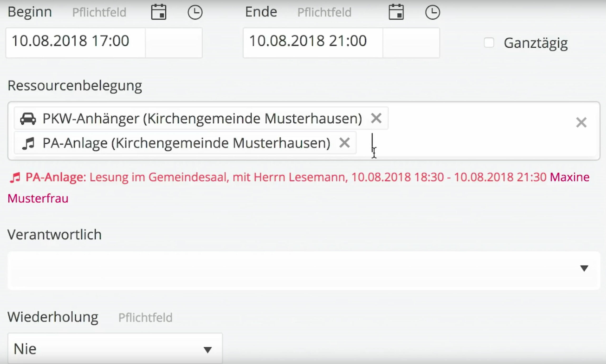The width and height of the screenshot is (606, 364).
Task: Enable the Ganztägig checkbox
Action: 489,43
